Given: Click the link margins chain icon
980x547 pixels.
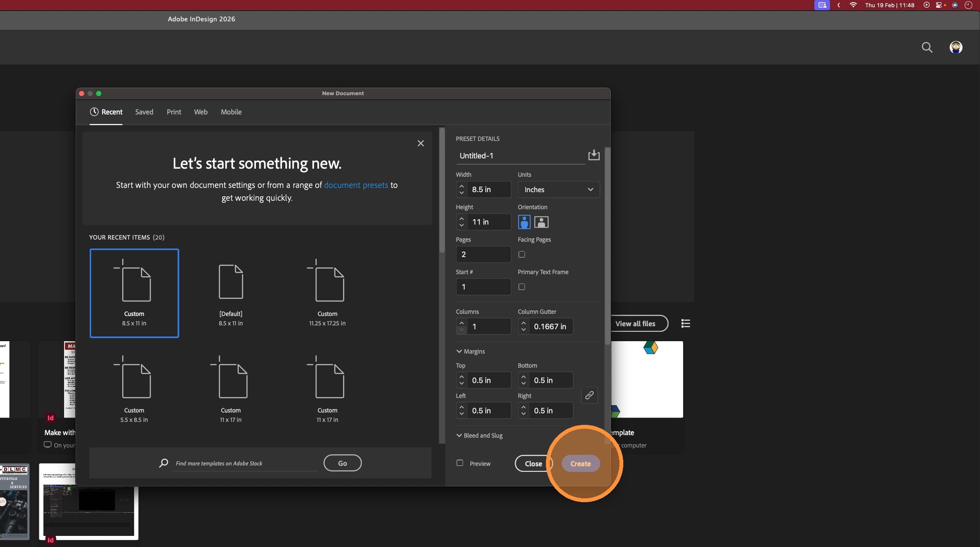Looking at the screenshot, I should pos(589,395).
